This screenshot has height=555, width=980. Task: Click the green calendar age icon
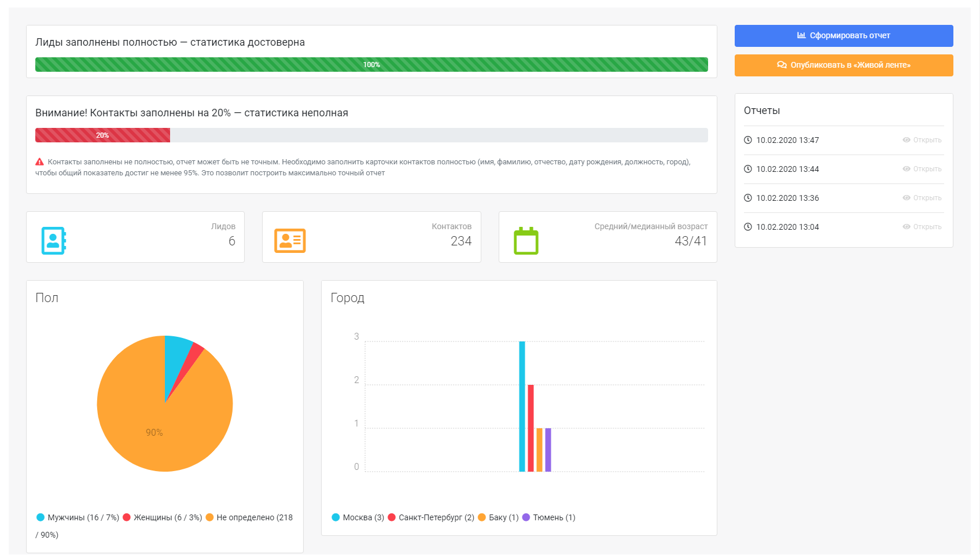(526, 241)
